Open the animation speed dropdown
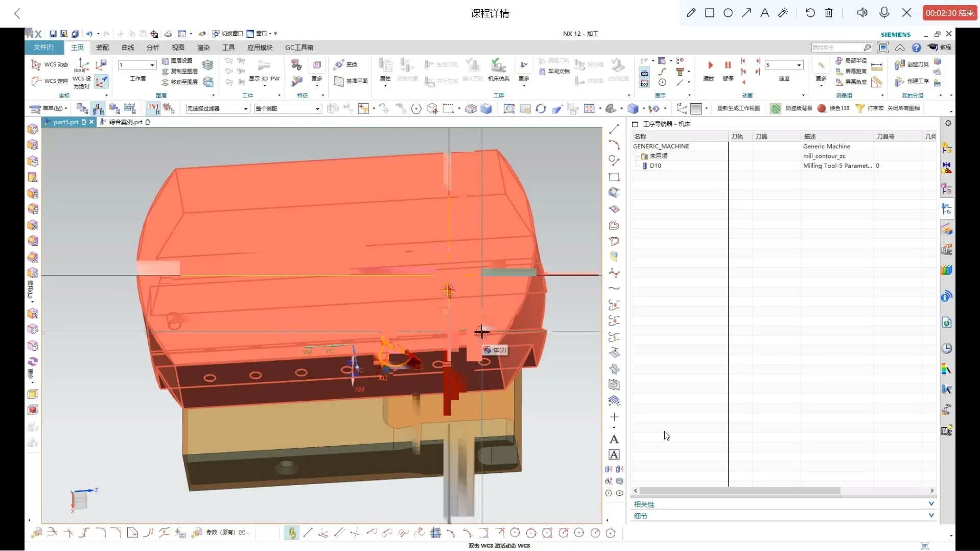 [799, 65]
